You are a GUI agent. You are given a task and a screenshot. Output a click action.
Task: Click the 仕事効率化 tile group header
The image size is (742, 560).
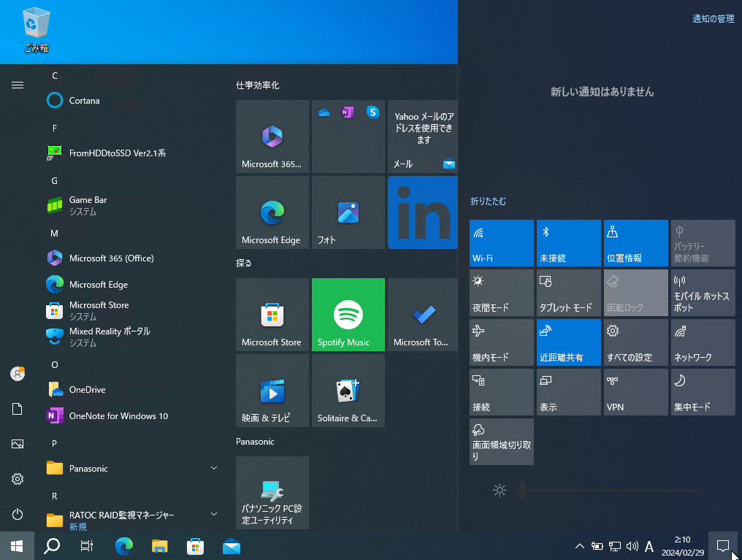pyautogui.click(x=257, y=85)
